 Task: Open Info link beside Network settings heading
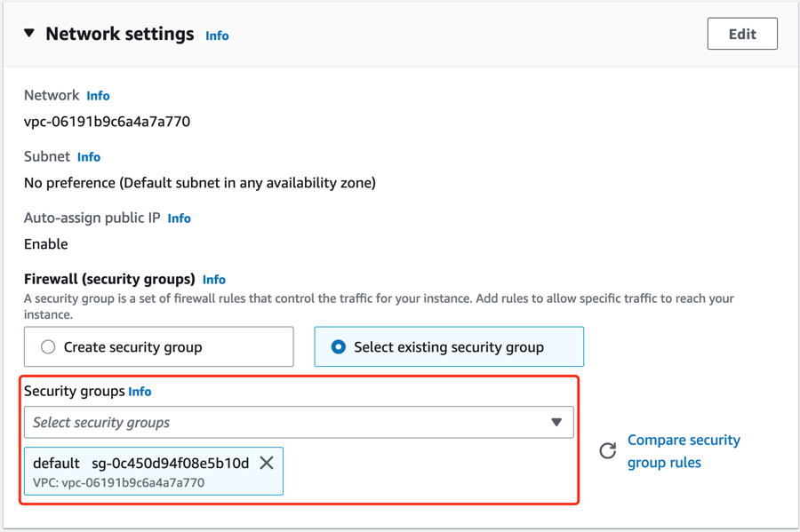click(x=217, y=36)
